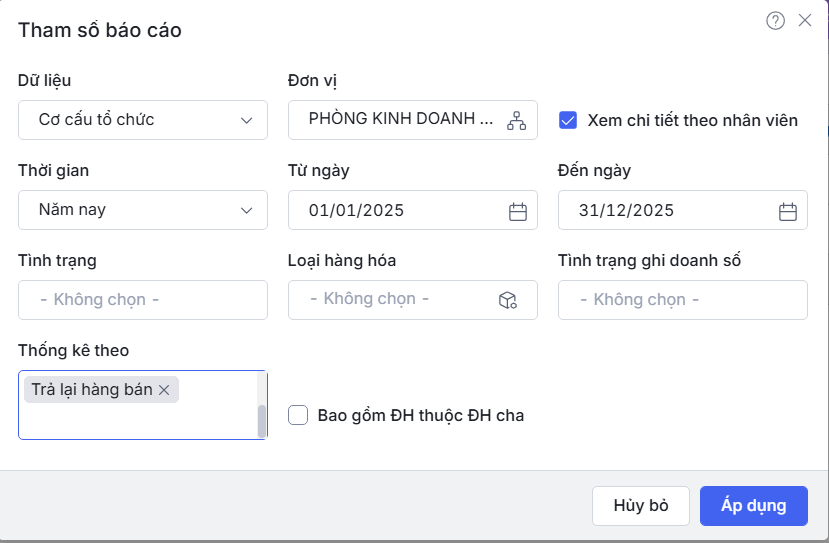
Task: Uncheck Xem chi tiết theo nhân viên
Action: tap(568, 120)
